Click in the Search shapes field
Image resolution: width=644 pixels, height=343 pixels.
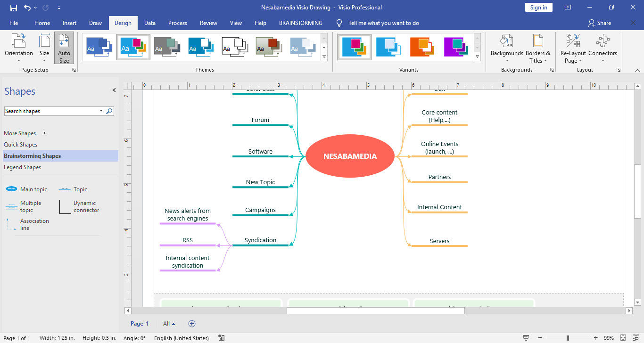click(x=51, y=111)
